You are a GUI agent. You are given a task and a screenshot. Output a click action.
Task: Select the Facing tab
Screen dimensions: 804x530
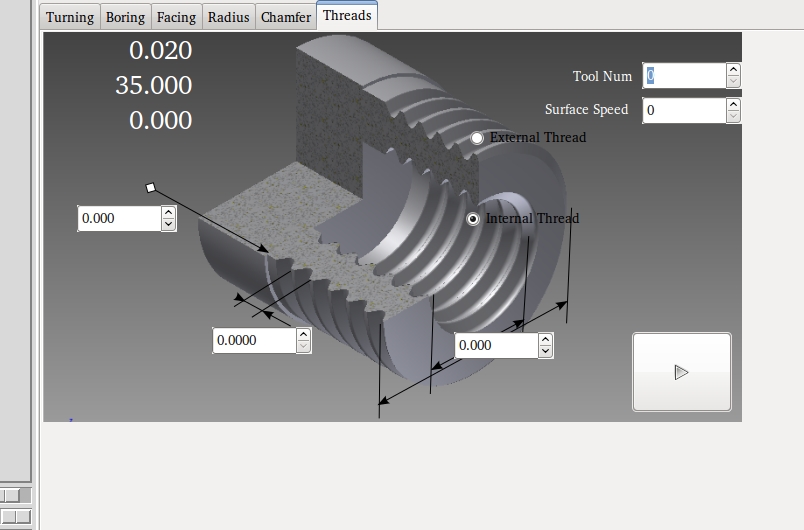point(176,17)
